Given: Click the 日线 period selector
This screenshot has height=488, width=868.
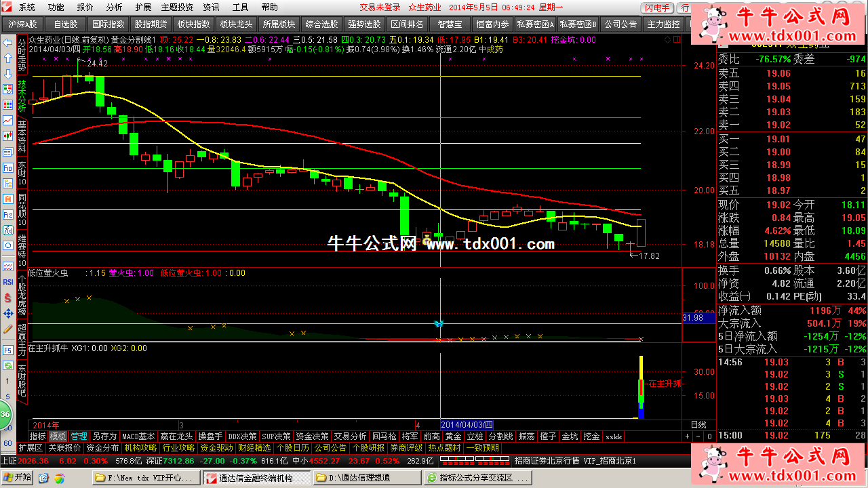Looking at the screenshot, I should click(698, 424).
